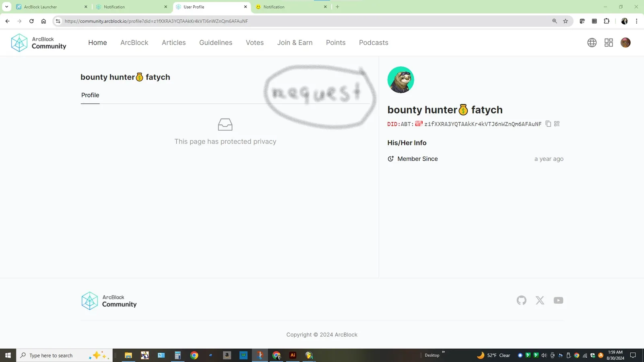Click the Windows search box
This screenshot has width=644, height=362.
click(x=64, y=355)
